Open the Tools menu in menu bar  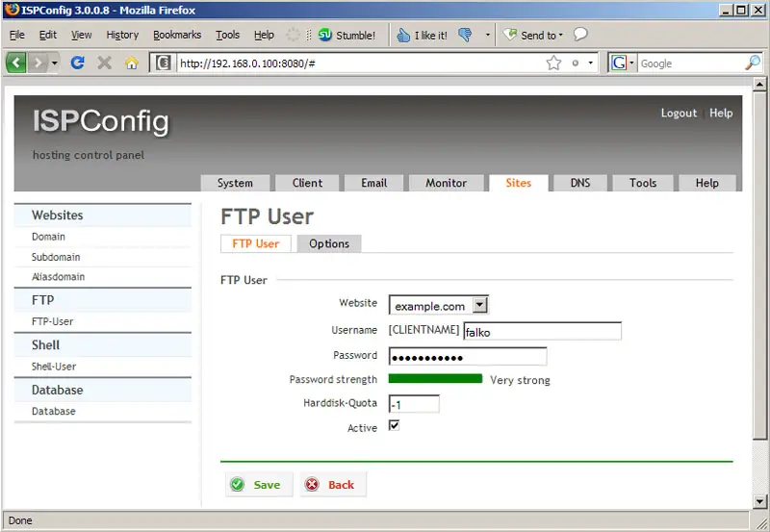click(227, 35)
